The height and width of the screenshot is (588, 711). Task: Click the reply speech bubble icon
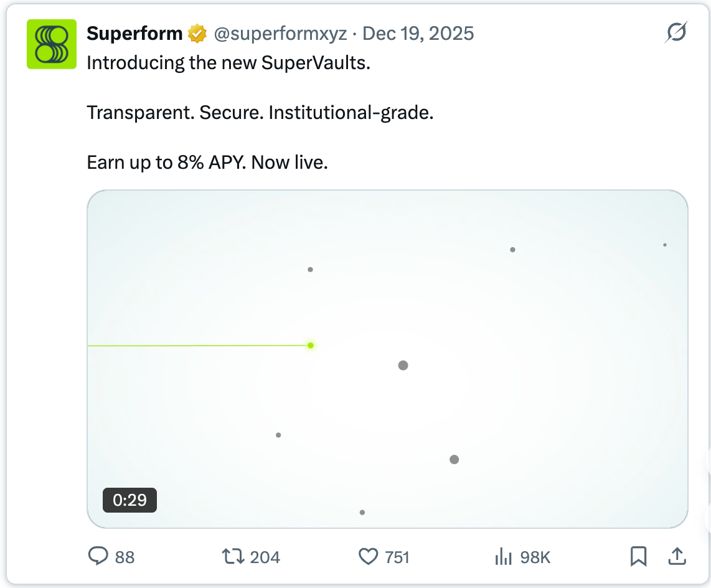tap(98, 556)
